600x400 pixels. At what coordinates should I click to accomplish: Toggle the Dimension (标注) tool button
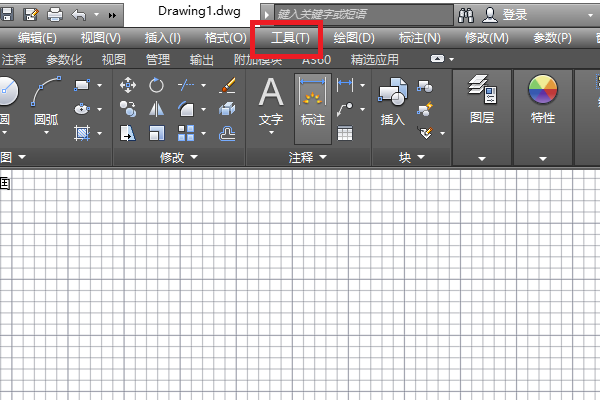[x=314, y=102]
